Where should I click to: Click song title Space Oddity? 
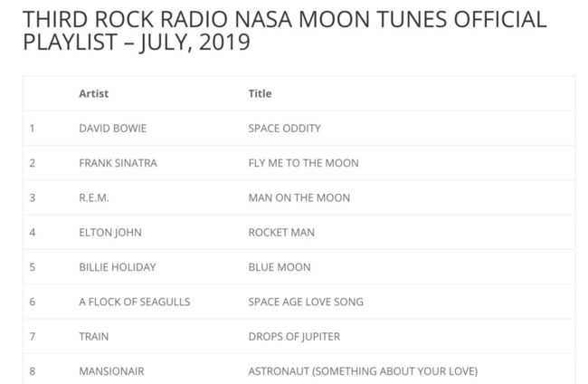(284, 129)
